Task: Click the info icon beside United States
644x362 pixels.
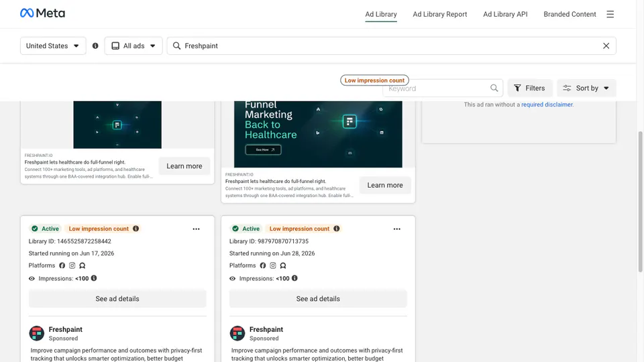Action: click(x=95, y=46)
